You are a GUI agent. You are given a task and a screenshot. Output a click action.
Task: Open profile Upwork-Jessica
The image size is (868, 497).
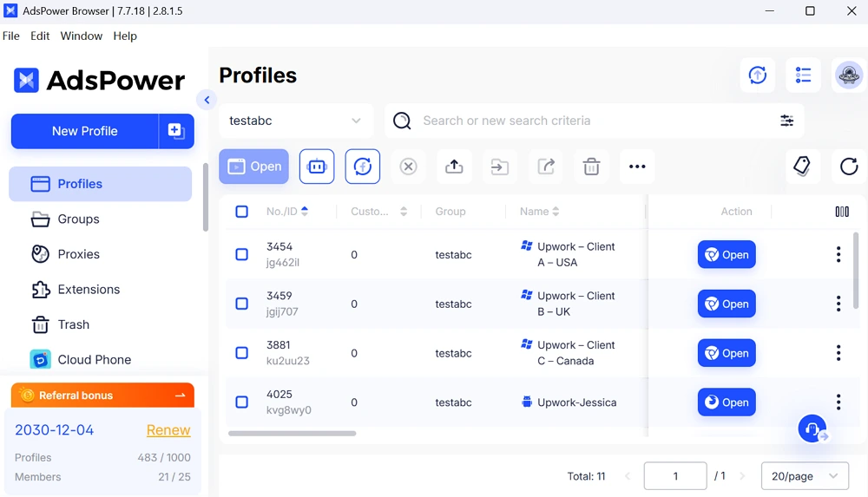click(x=727, y=402)
